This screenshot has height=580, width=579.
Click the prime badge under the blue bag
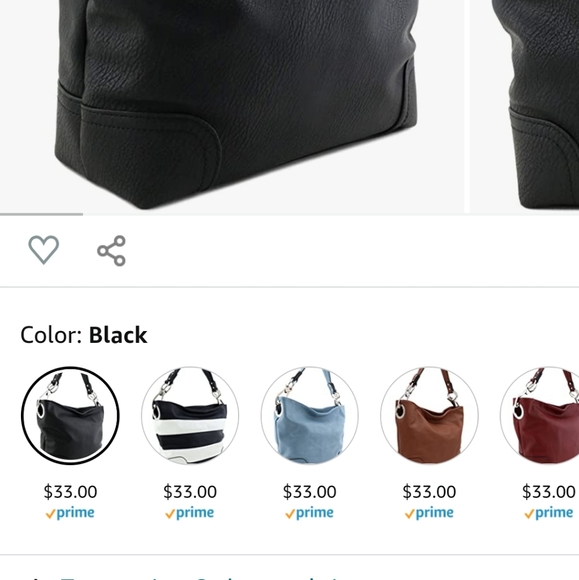coord(309,513)
